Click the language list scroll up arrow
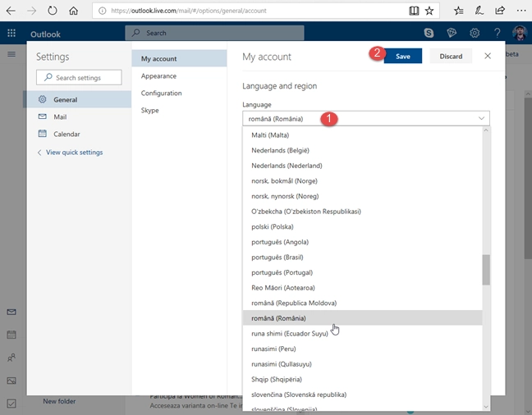 point(486,130)
